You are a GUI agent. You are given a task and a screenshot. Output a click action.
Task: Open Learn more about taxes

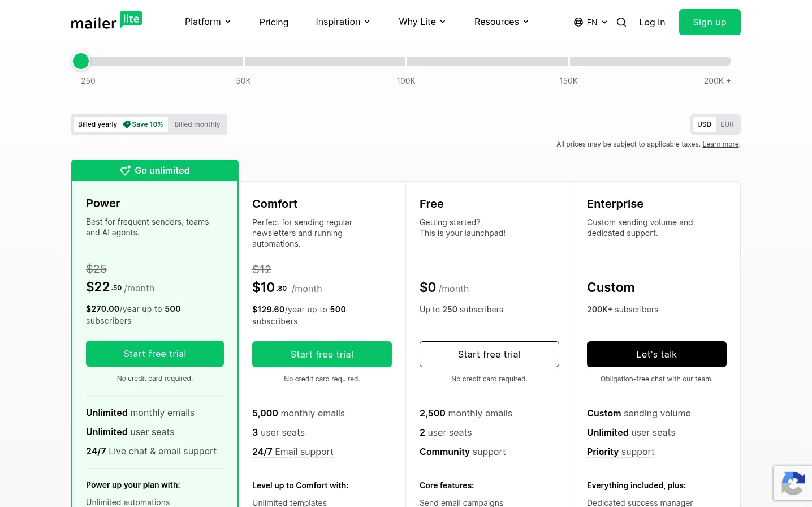coord(720,144)
